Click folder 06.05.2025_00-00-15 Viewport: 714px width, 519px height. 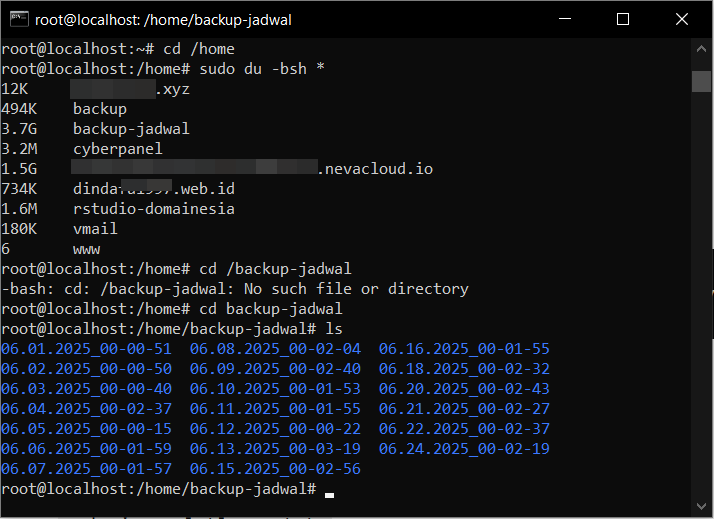(87, 429)
